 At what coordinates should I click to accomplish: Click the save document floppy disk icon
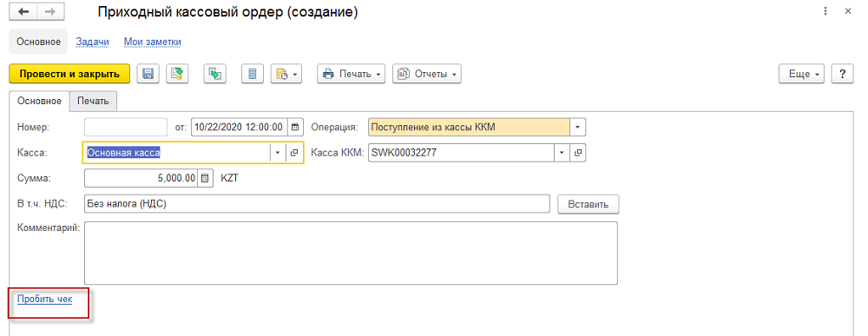(x=148, y=74)
